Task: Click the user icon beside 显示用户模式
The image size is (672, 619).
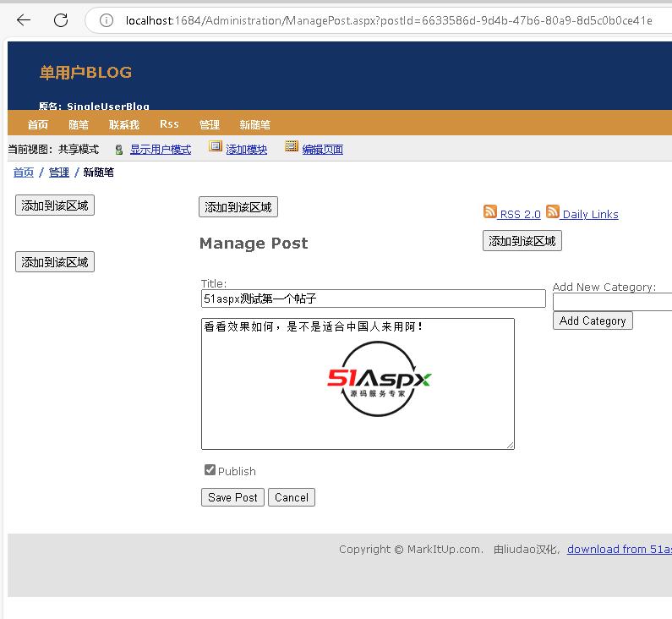Action: (119, 150)
